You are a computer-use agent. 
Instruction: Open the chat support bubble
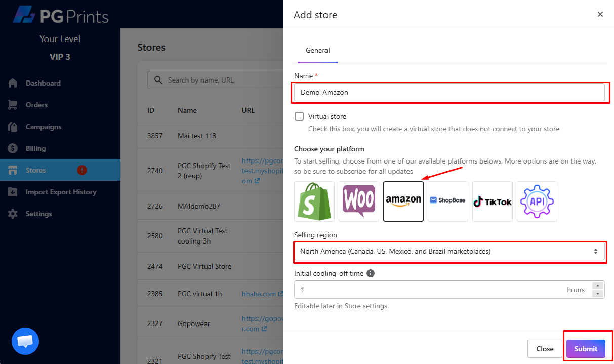(x=25, y=341)
